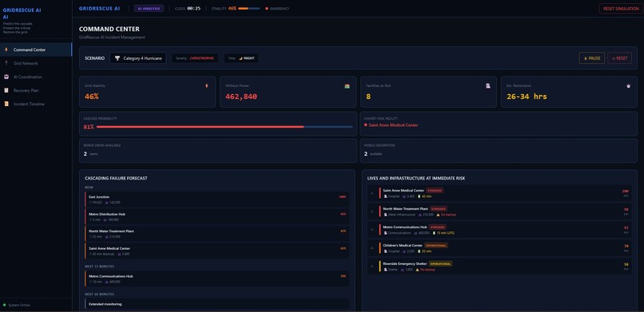This screenshot has width=644, height=312.
Task: Click the battery icon next to 42 min
Action: 419,196
